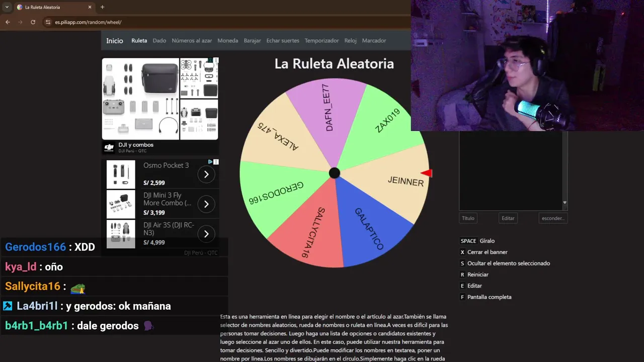Image resolution: width=644 pixels, height=362 pixels.
Task: Open the Dado menu item
Action: click(x=159, y=41)
